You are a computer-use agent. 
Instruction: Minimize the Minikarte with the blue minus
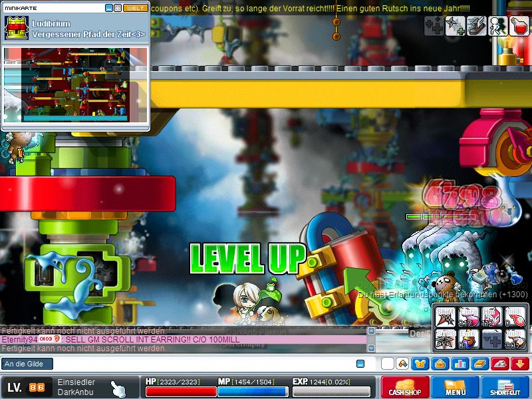tap(109, 8)
